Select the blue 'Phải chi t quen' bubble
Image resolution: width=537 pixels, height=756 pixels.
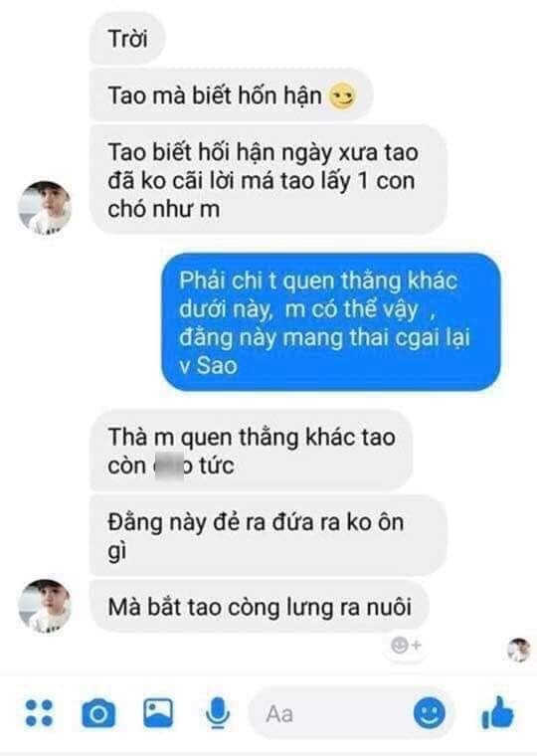(x=331, y=322)
